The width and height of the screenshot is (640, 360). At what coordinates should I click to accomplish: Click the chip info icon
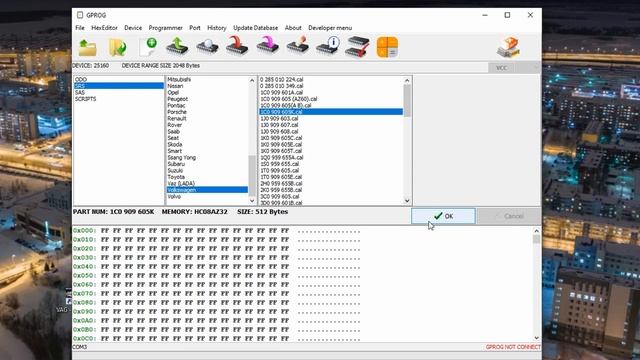point(328,46)
